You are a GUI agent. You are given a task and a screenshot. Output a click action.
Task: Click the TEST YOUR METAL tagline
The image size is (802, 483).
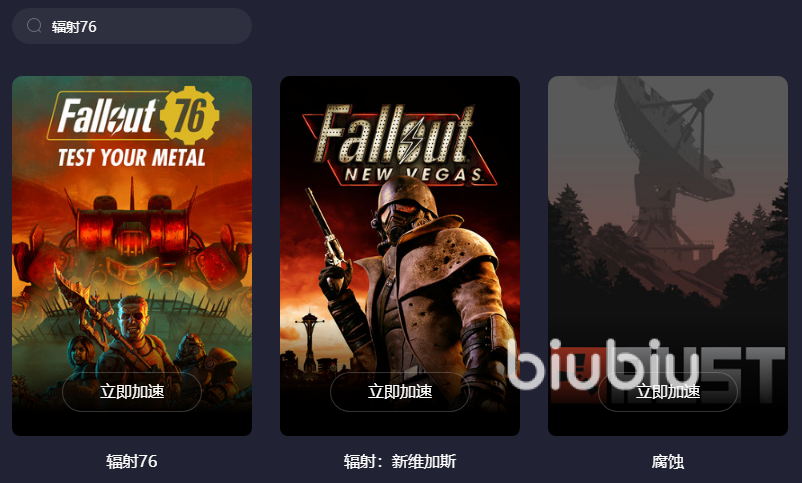tap(132, 158)
